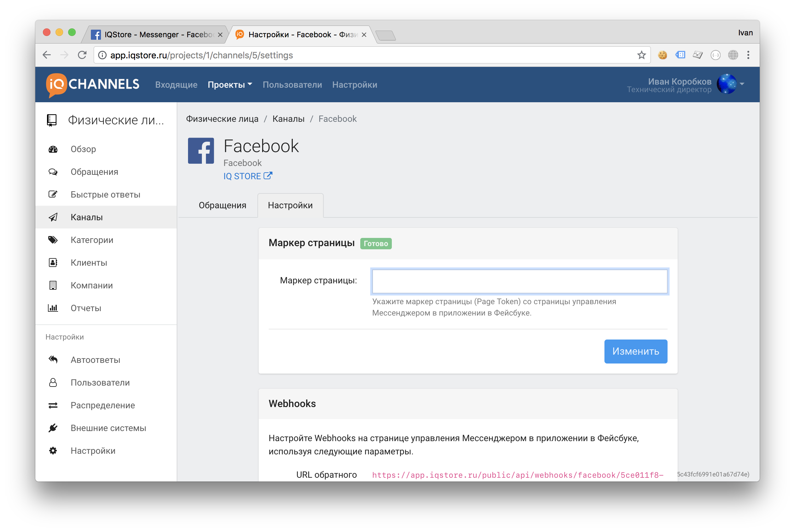Click the Пользователи user icon in sidebar
Viewport: 795px width, 532px height.
pos(53,382)
